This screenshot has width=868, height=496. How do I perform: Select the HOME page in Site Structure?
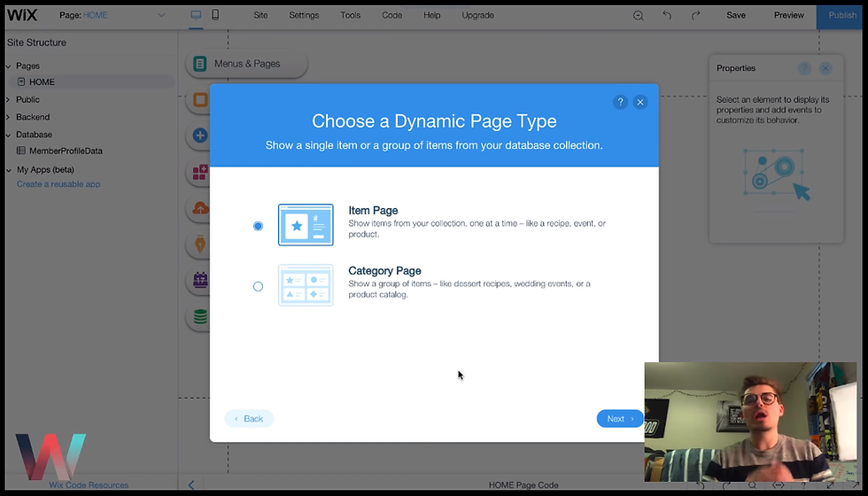[90, 81]
